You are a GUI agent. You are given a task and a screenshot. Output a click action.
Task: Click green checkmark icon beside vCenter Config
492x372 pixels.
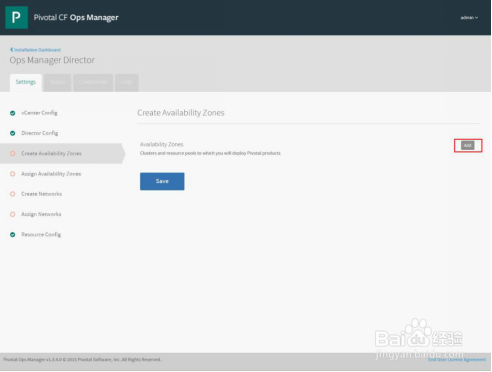point(13,113)
